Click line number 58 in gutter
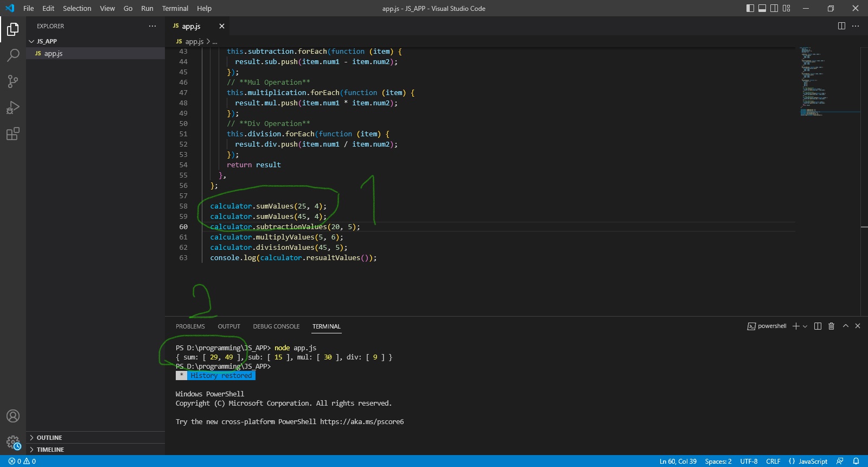 point(183,206)
